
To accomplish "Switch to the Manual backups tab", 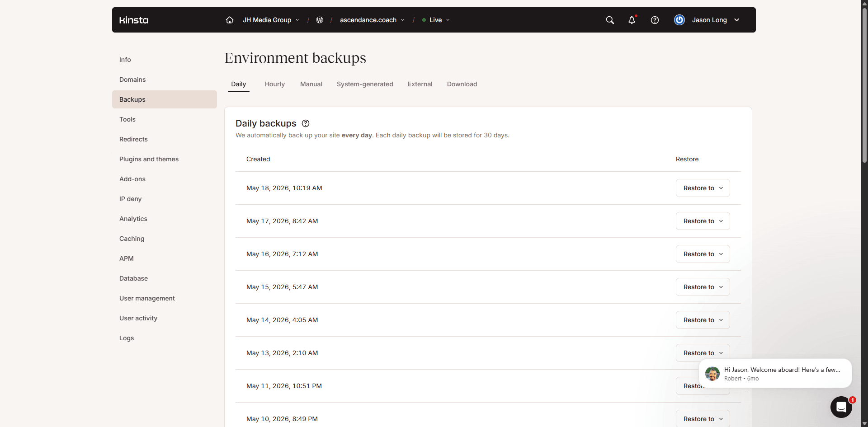I will coord(311,84).
